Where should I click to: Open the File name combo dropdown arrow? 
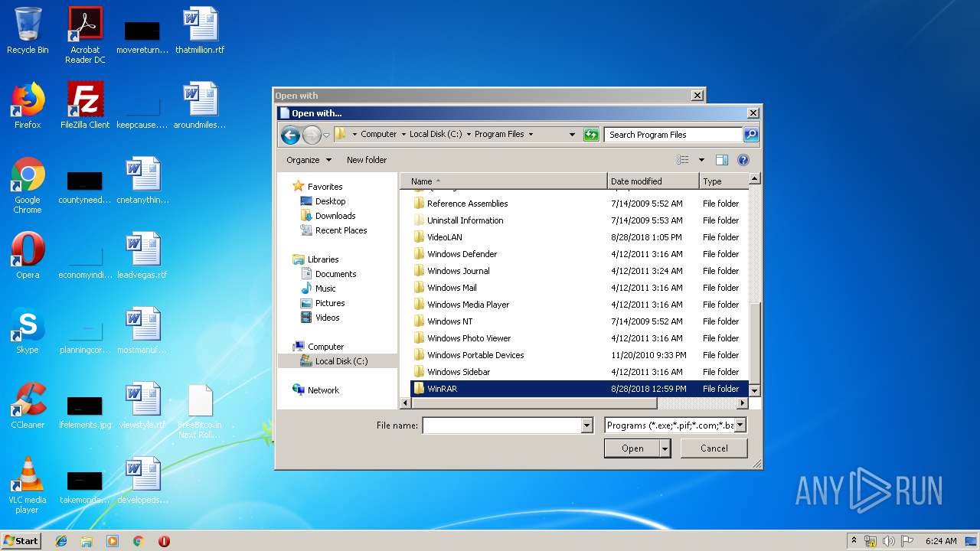587,425
